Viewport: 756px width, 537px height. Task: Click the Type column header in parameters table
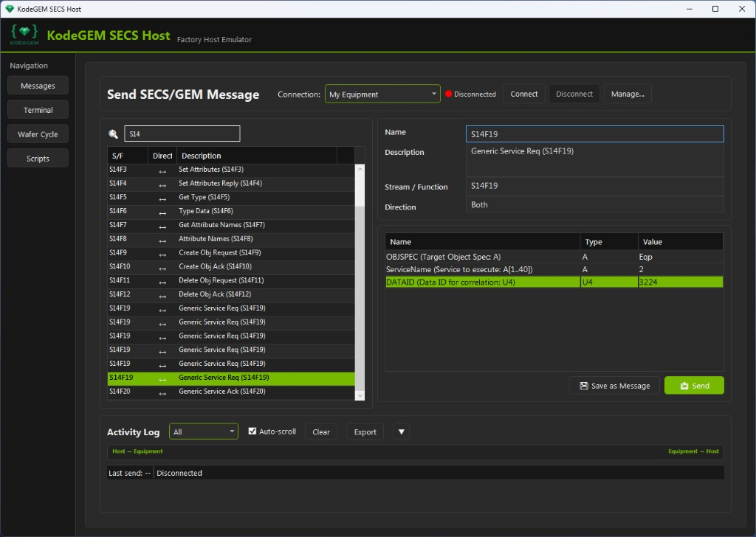[609, 242]
